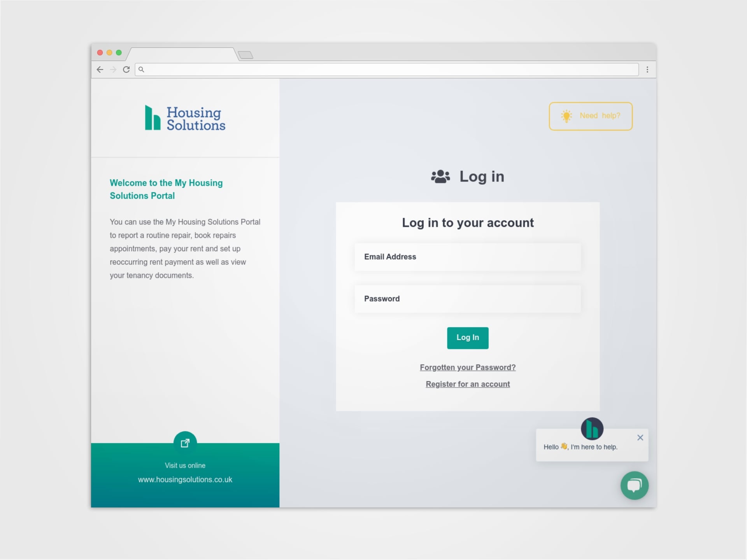
Task: Click the Housing Solutions chatbot avatar icon
Action: tap(592, 427)
